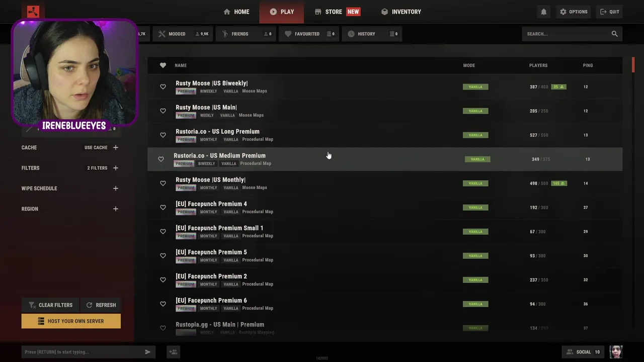Click the server list scrollbar thumb
This screenshot has width=644, height=362.
pyautogui.click(x=633, y=65)
